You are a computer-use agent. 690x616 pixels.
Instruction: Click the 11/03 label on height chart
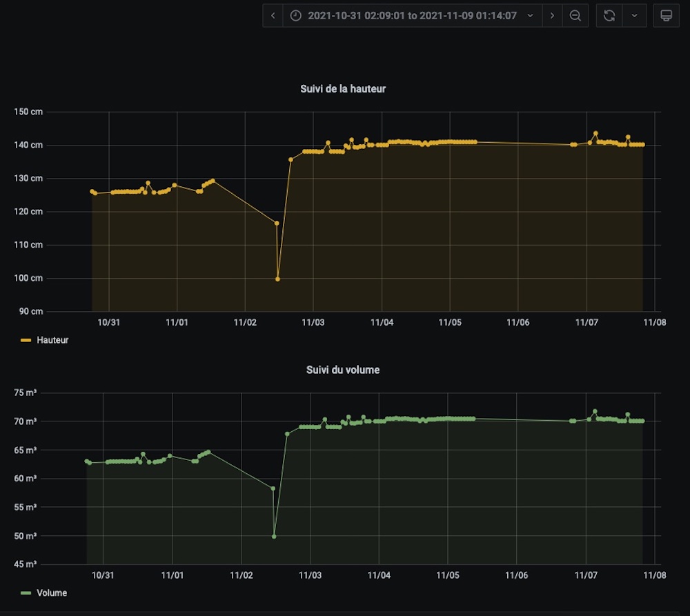(313, 323)
